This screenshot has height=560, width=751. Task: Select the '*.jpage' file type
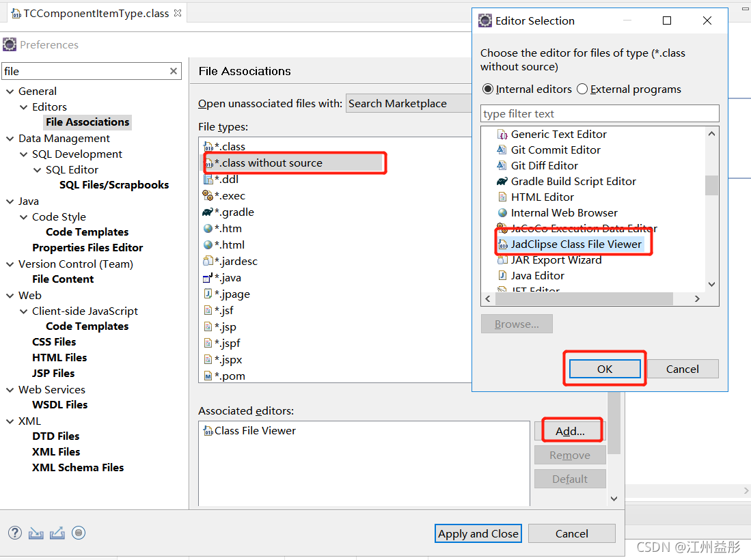[x=232, y=294]
